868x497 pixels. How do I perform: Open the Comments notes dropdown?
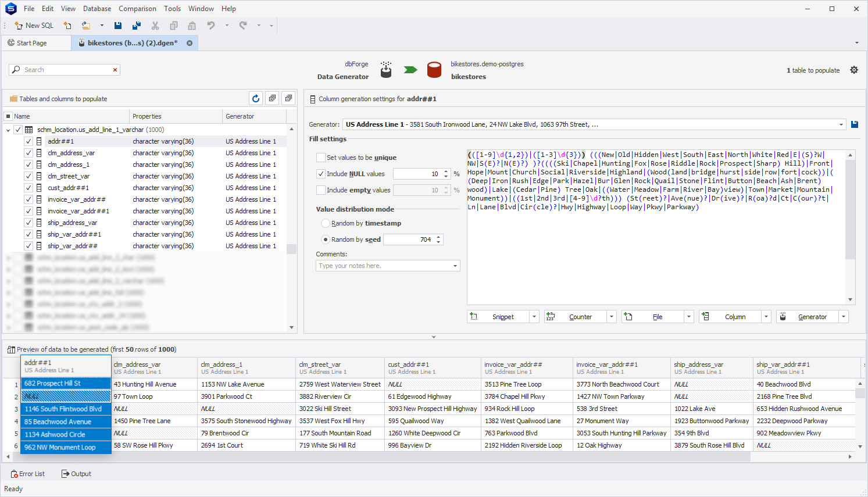click(x=455, y=266)
